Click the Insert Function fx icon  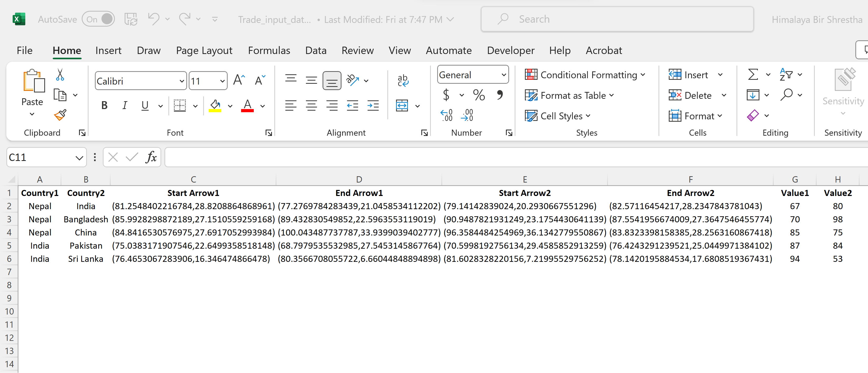151,157
